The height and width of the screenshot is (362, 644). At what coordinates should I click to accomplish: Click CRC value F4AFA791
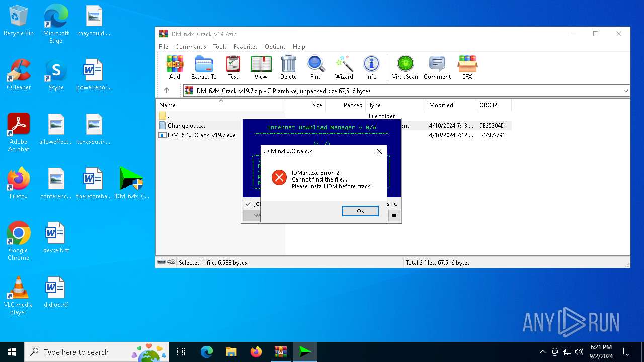(x=492, y=135)
